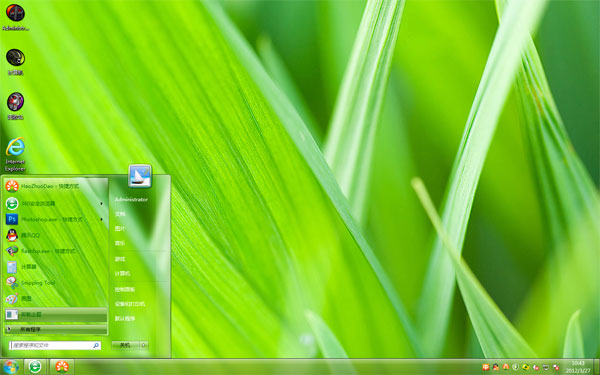Open the Paint (画图) entry
Image resolution: width=600 pixels, height=375 pixels.
(55, 298)
